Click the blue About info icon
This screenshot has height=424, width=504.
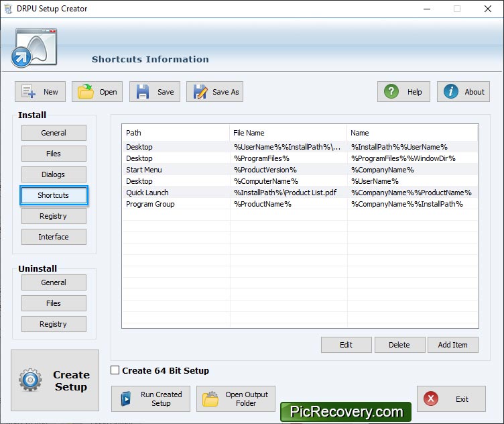[450, 91]
